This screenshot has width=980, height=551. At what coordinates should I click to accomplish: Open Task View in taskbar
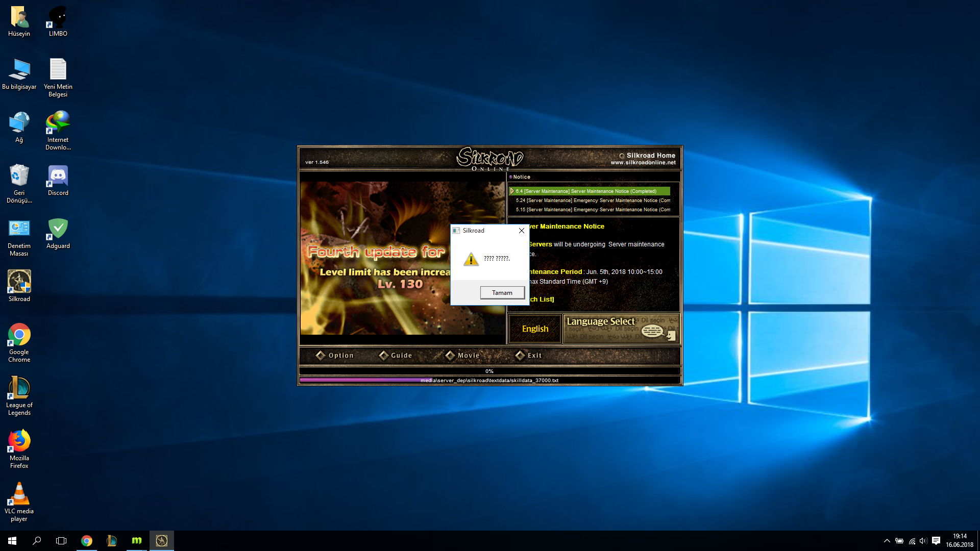pos(61,541)
